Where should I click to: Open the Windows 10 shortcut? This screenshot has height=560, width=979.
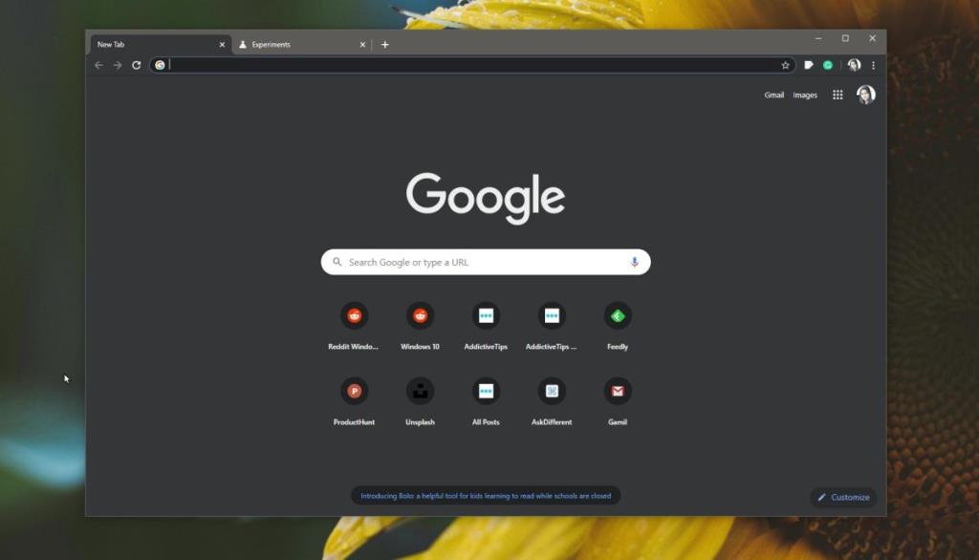tap(421, 316)
